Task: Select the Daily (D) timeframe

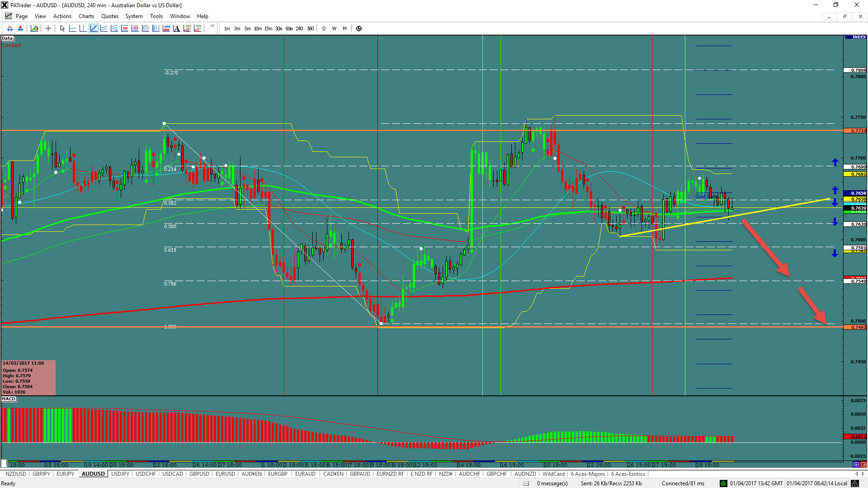Action: (x=324, y=28)
